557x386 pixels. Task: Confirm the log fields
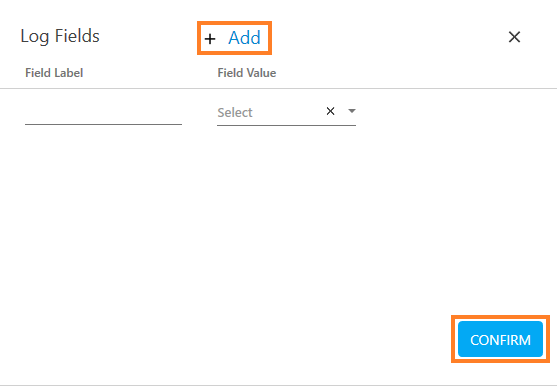(x=500, y=339)
